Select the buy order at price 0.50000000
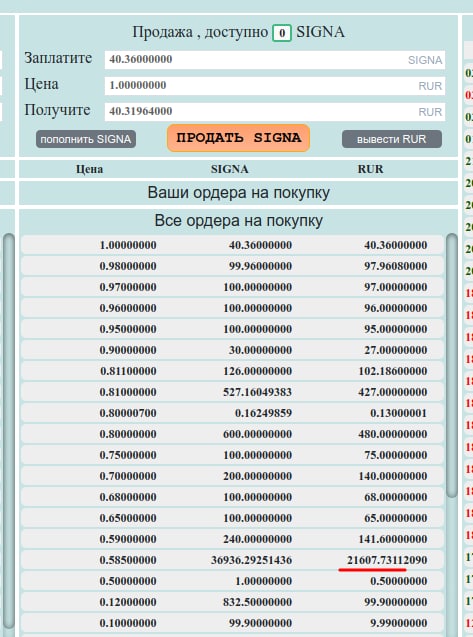Image resolution: width=473 pixels, height=637 pixels. [232, 581]
